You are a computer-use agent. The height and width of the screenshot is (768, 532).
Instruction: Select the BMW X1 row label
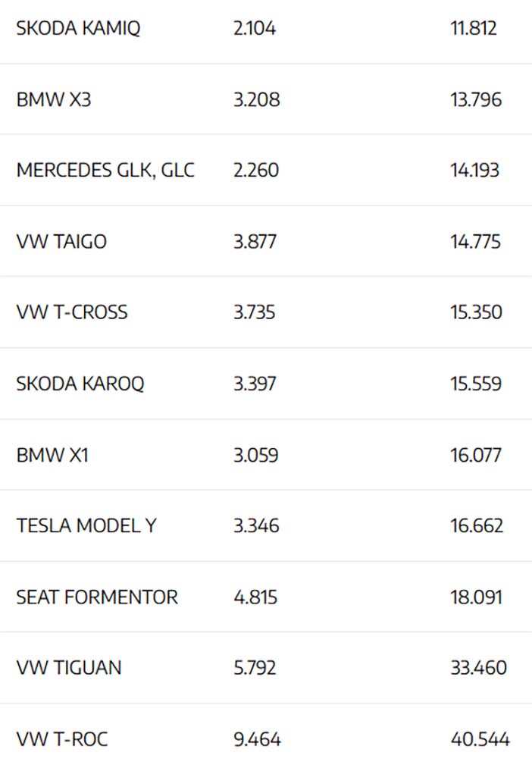[52, 455]
